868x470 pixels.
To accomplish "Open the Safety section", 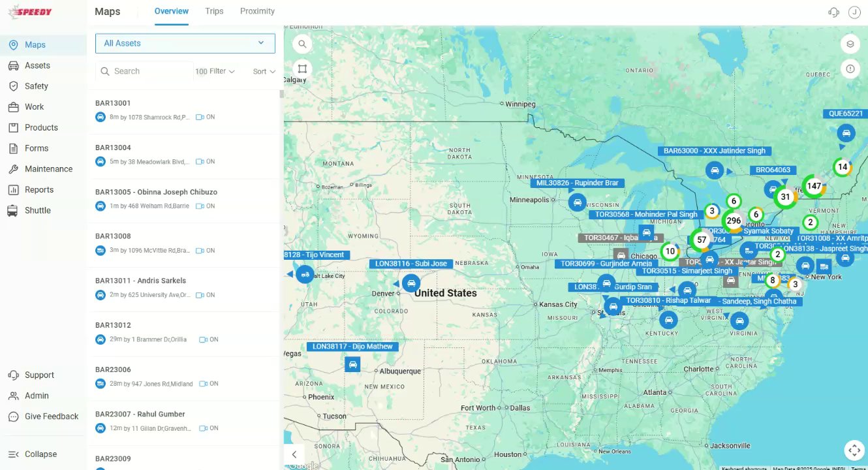I will click(43, 86).
